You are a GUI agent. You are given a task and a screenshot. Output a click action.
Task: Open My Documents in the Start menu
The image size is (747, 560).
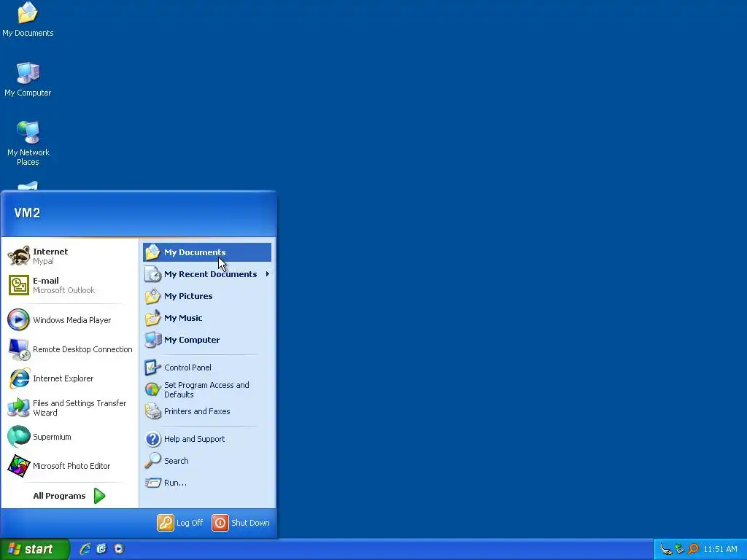pos(206,252)
